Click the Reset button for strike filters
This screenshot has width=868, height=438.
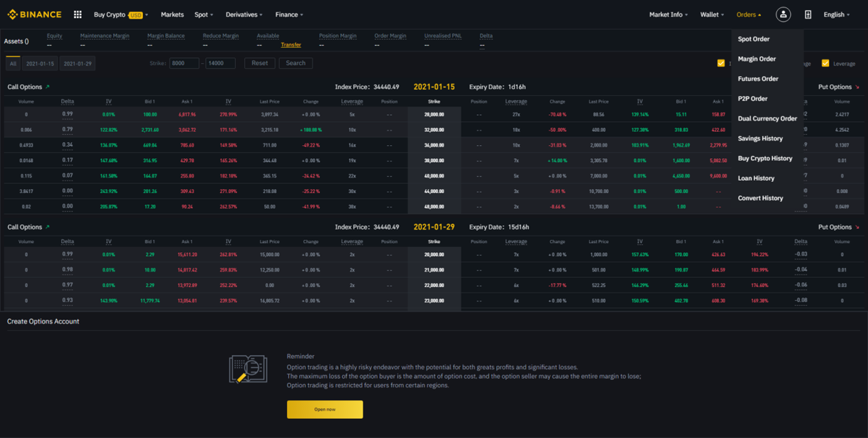coord(259,63)
